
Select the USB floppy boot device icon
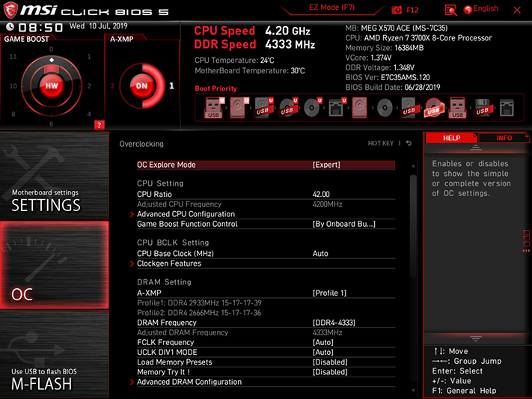coord(482,108)
